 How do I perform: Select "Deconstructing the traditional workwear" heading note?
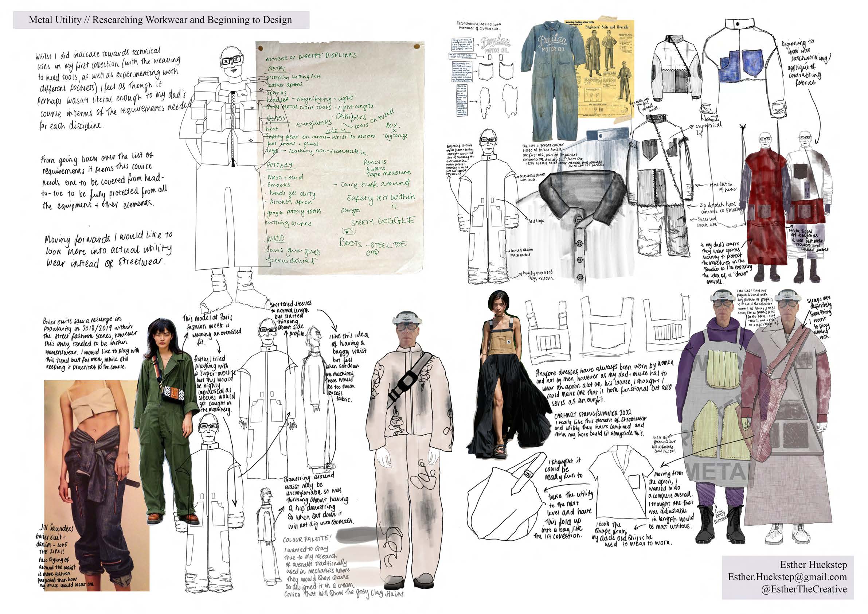tap(478, 26)
